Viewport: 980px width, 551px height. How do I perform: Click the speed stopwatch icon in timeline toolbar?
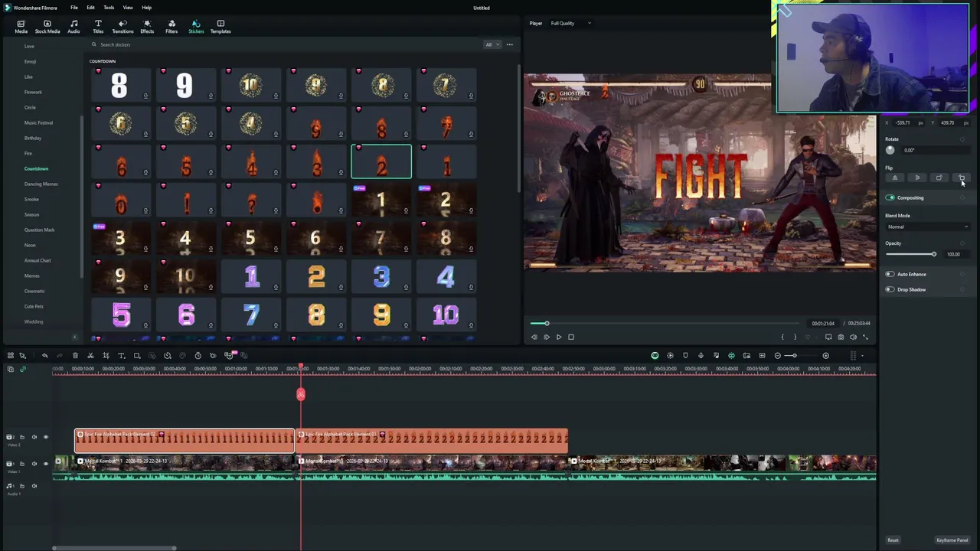tap(198, 355)
